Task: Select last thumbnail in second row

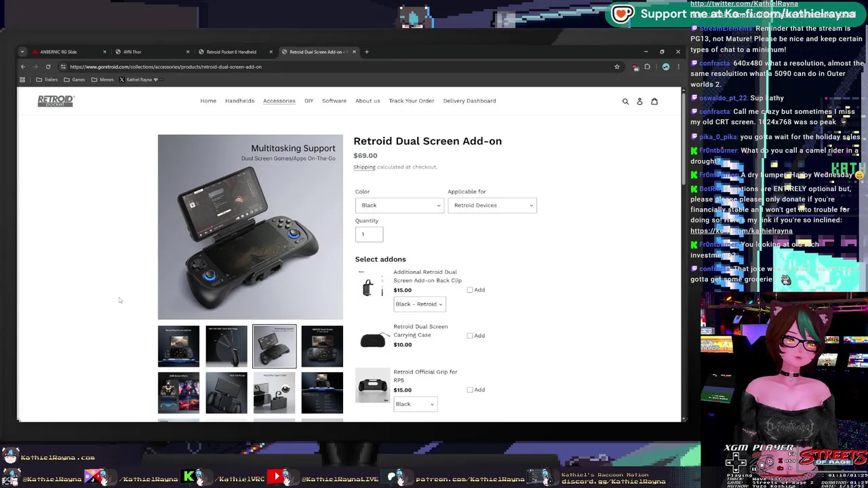Action: (322, 392)
